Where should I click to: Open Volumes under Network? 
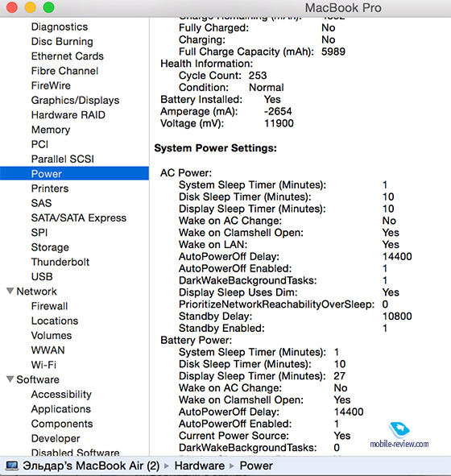52,335
